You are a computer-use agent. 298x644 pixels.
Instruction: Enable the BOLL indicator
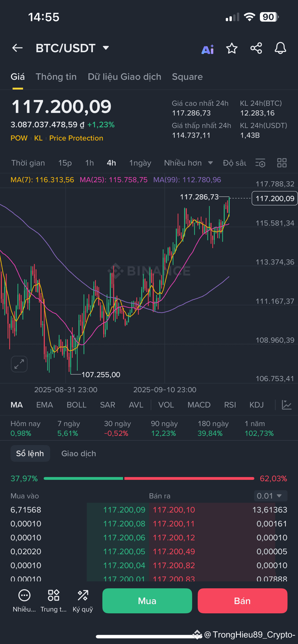coord(77,405)
